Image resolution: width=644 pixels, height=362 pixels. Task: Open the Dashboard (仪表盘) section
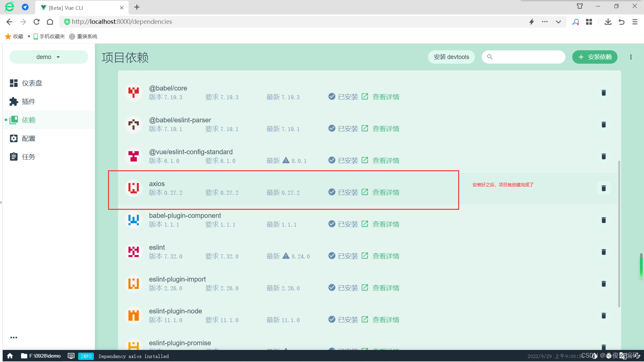[49, 83]
